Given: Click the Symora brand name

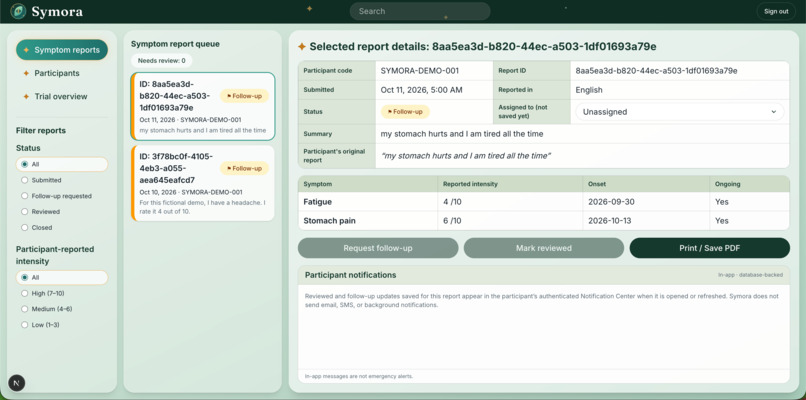Looking at the screenshot, I should click(57, 11).
